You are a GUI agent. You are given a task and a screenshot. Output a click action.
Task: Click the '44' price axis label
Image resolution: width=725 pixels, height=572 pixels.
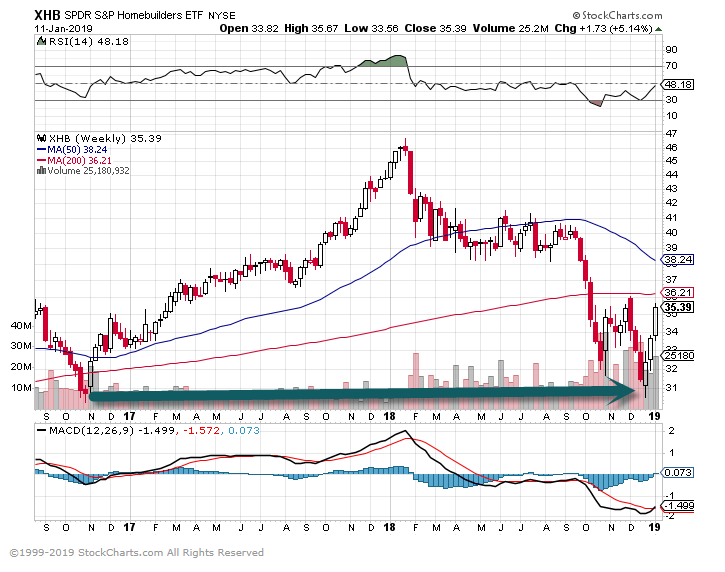[x=671, y=175]
